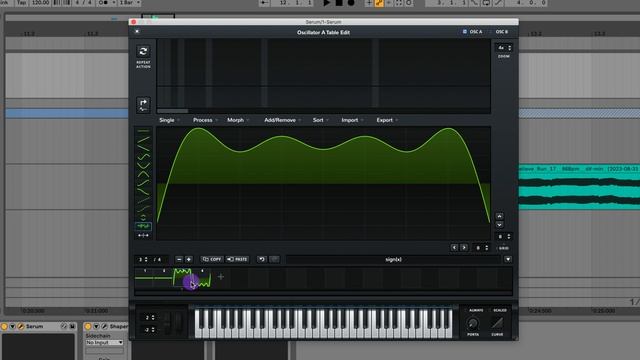Select frame 4 thumbnail in the wavetable strip
Viewport: 640px width, 360px height.
tap(202, 278)
